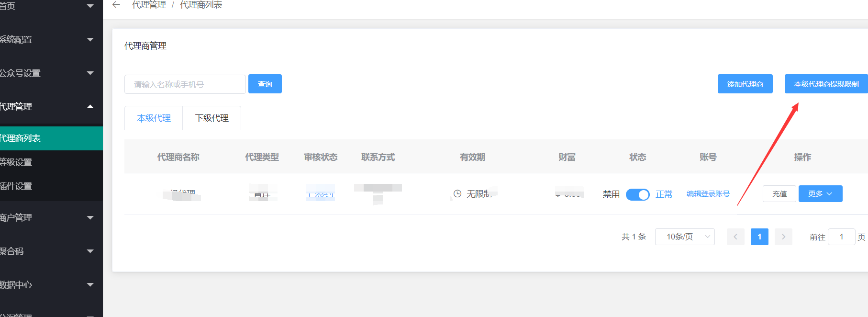This screenshot has height=317, width=868.
Task: Click the 联系方式 column header
Action: (378, 157)
